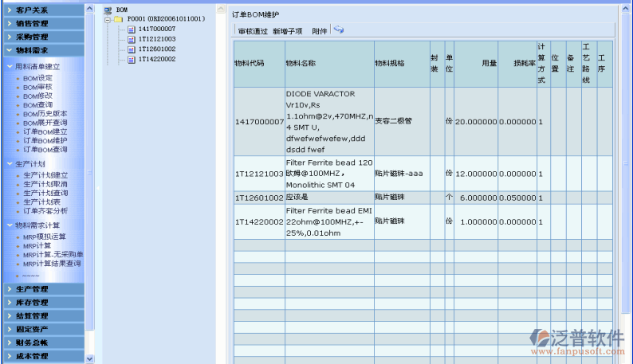Click the 审核通过 button

point(253,31)
